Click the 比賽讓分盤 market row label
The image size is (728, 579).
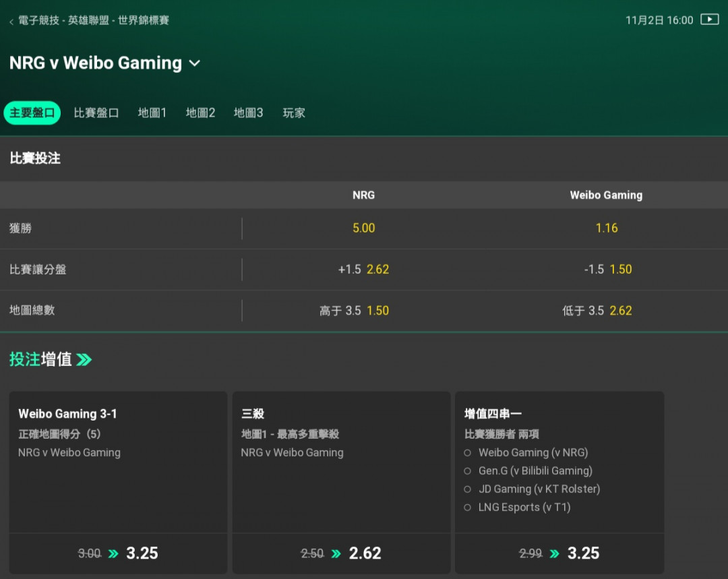pyautogui.click(x=38, y=270)
